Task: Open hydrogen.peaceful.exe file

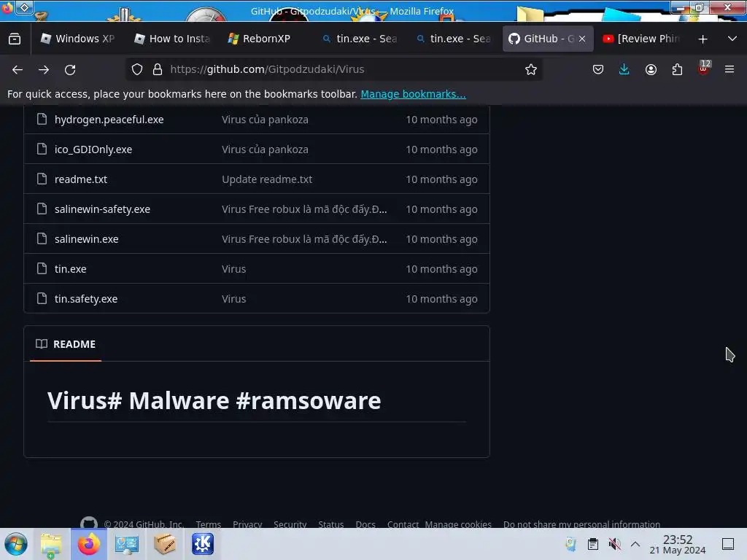Action: click(x=109, y=120)
